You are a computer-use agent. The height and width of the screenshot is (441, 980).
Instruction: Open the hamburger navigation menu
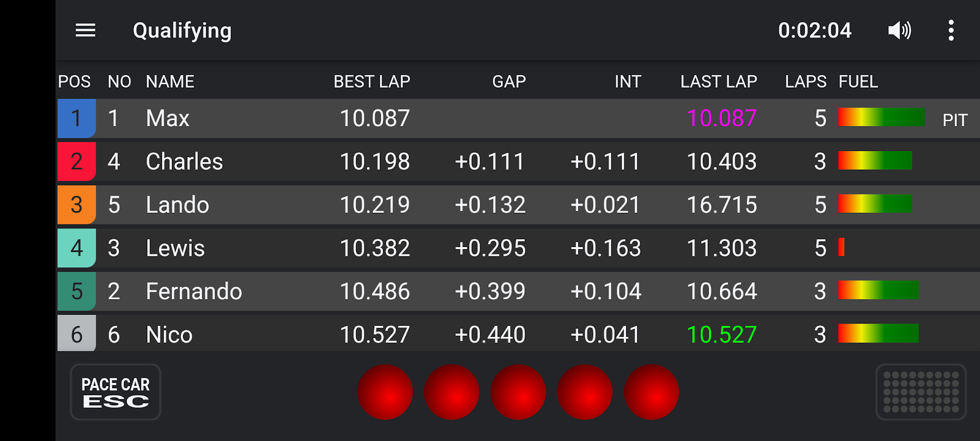pyautogui.click(x=85, y=30)
